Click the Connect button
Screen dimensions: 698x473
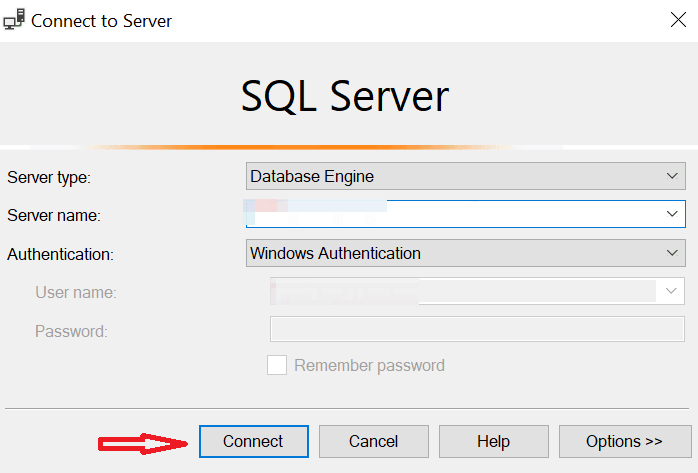(253, 441)
